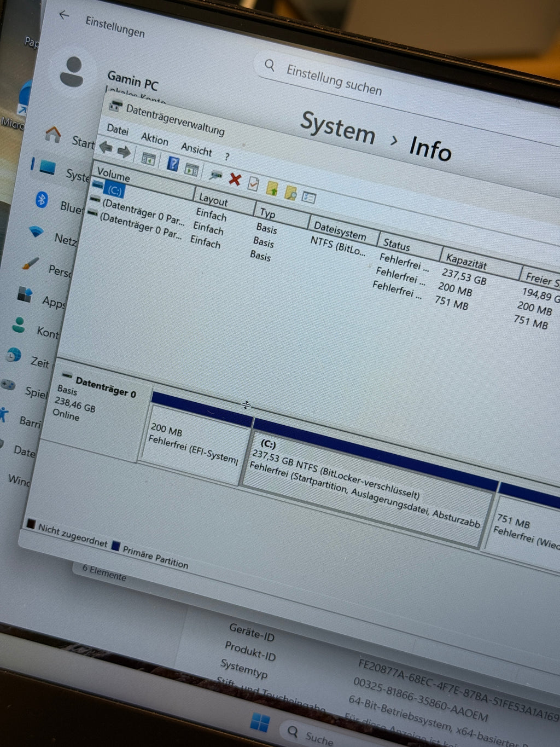Click the Windows Start button on the taskbar
This screenshot has width=560, height=747.
(259, 722)
